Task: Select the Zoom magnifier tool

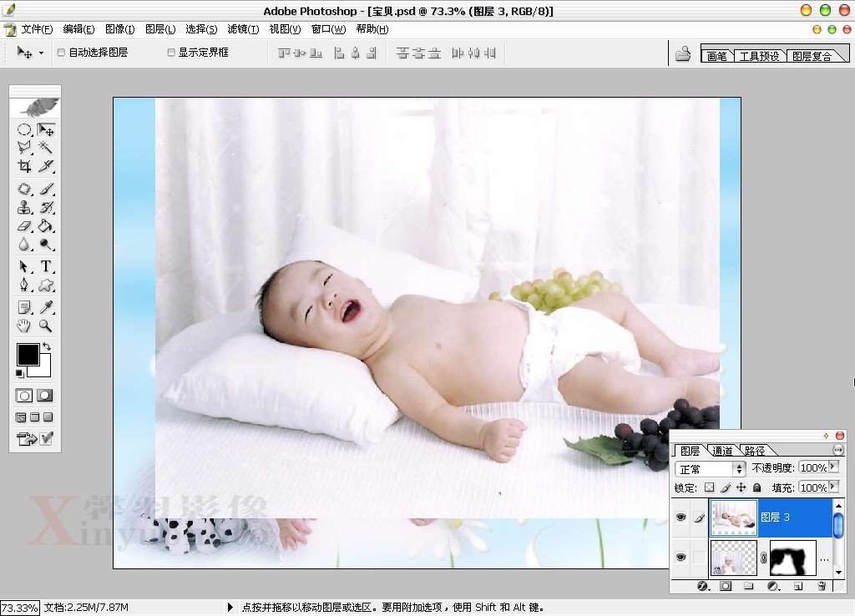Action: point(46,326)
